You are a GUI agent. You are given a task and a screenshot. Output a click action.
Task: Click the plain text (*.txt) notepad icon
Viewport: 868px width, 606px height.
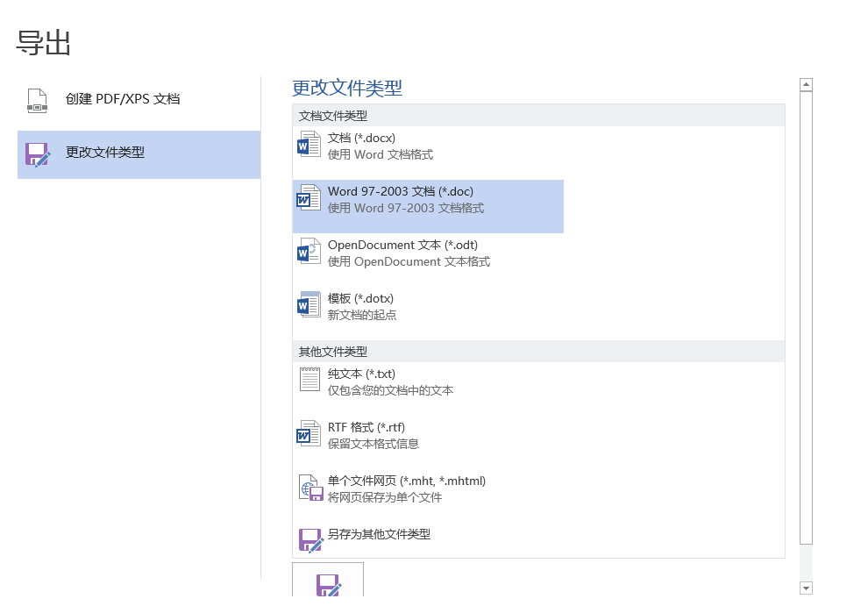coord(309,380)
